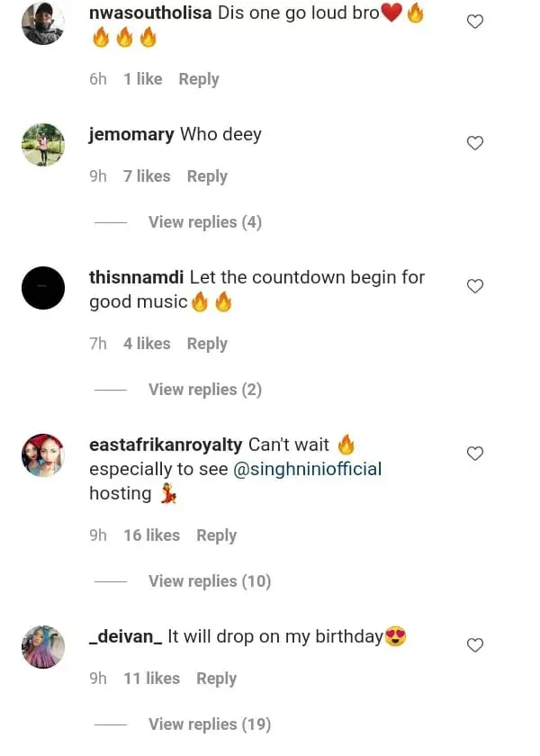Open _deivan_'s profile picture
The width and height of the screenshot is (540, 756).
tap(43, 647)
